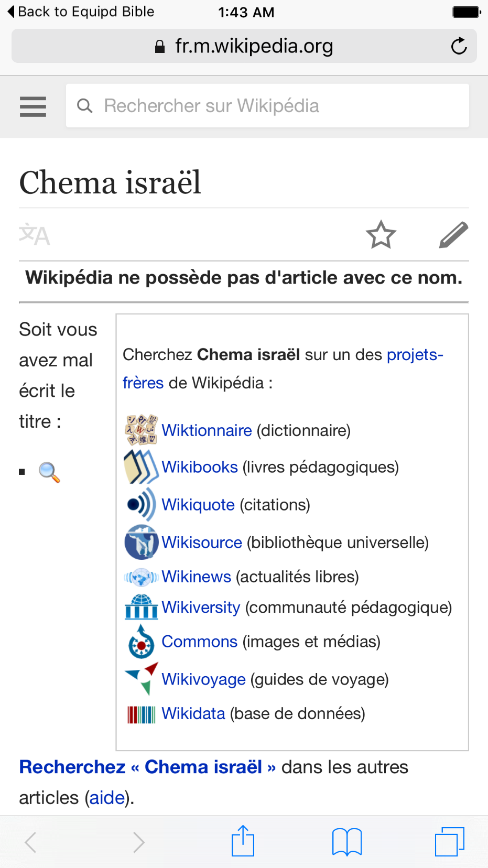
Task: Tap the language translation icon
Action: [x=35, y=235]
